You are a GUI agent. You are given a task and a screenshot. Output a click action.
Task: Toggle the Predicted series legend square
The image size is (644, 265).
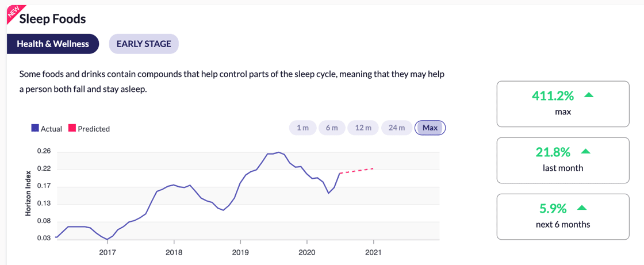click(x=72, y=129)
